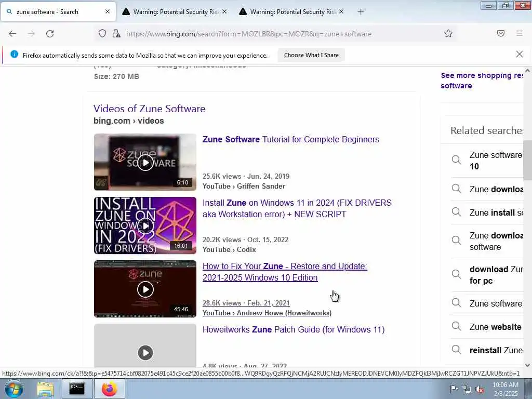532x399 pixels.
Task: Play the Install Zune on Windows video
Action: [x=145, y=225]
